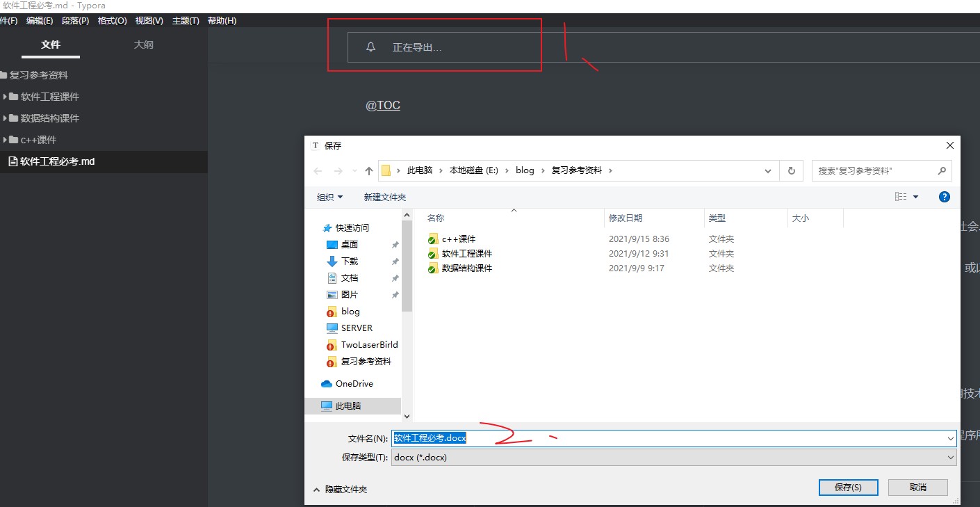
Task: Click the refresh icon beside the address bar
Action: [x=790, y=170]
